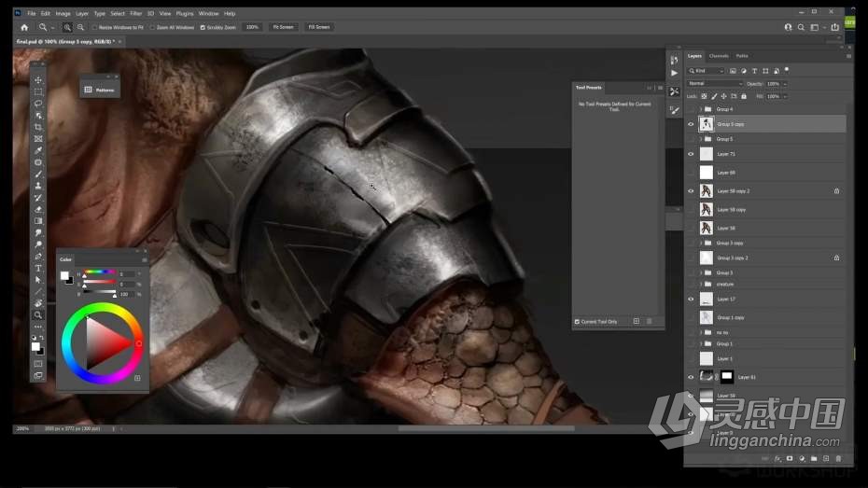This screenshot has height=488, width=868.
Task: Choose Zoom Out mode in options bar
Action: tap(80, 27)
